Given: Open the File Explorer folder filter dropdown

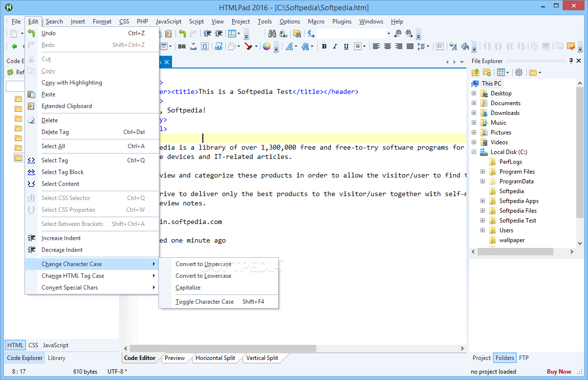Looking at the screenshot, I should [539, 72].
